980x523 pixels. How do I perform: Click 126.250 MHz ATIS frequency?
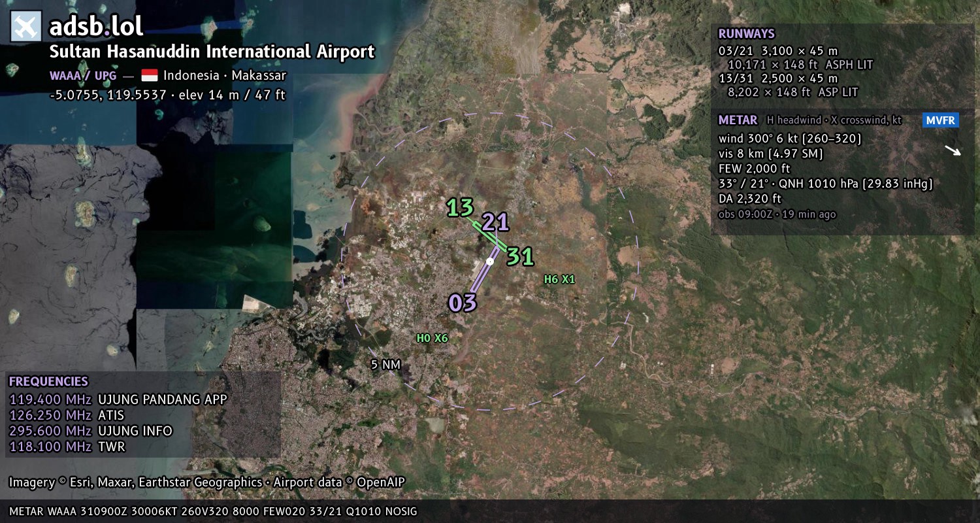click(67, 415)
